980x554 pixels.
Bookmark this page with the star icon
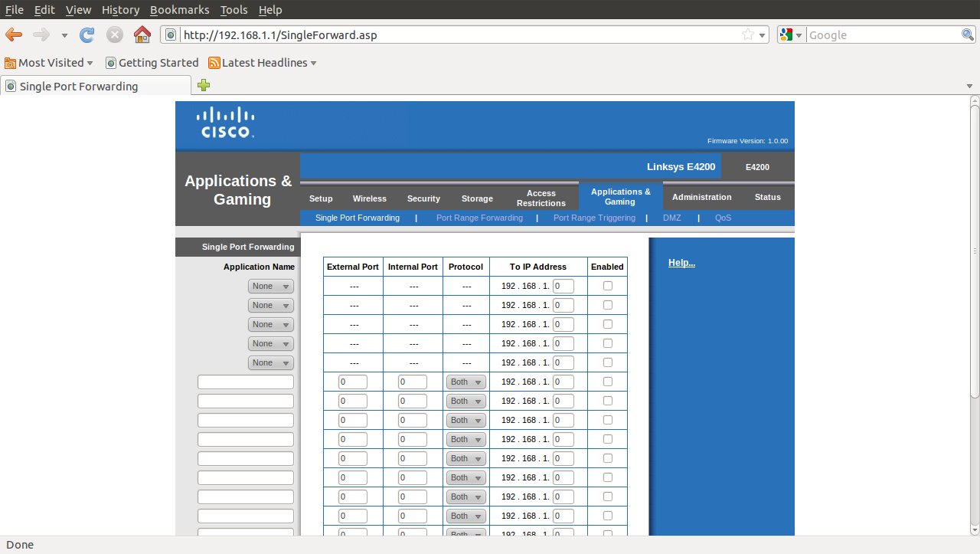click(x=747, y=34)
